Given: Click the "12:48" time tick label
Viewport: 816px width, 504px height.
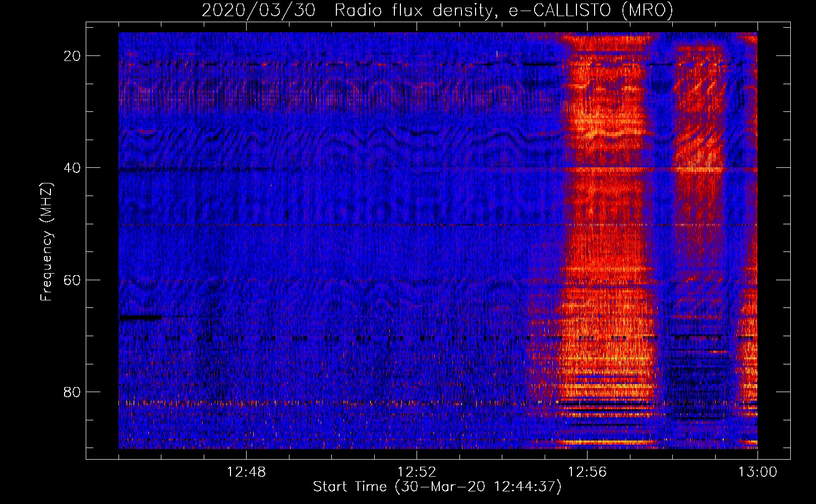Looking at the screenshot, I should (246, 472).
